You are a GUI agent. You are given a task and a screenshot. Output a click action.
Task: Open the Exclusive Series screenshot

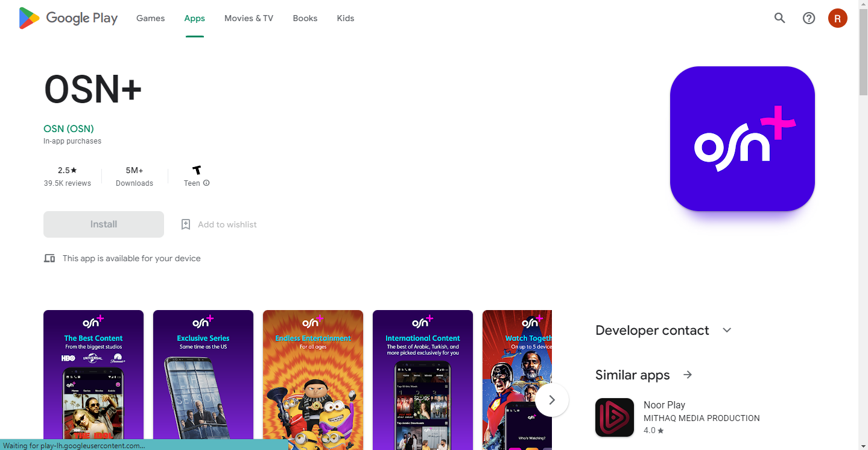pyautogui.click(x=203, y=380)
